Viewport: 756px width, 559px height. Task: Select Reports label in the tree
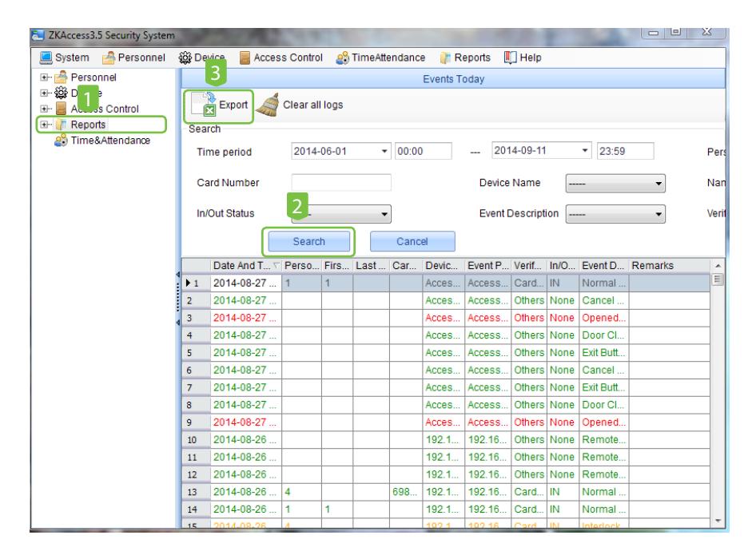coord(88,125)
